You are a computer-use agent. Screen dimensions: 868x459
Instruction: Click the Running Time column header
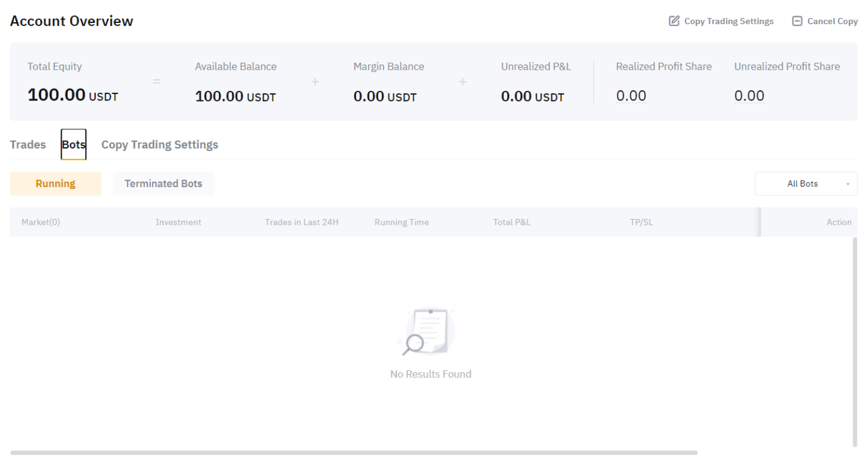coord(401,222)
